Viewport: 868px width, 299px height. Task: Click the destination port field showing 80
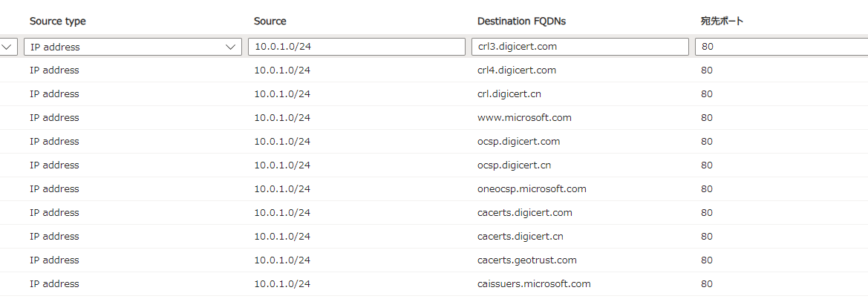(x=780, y=47)
